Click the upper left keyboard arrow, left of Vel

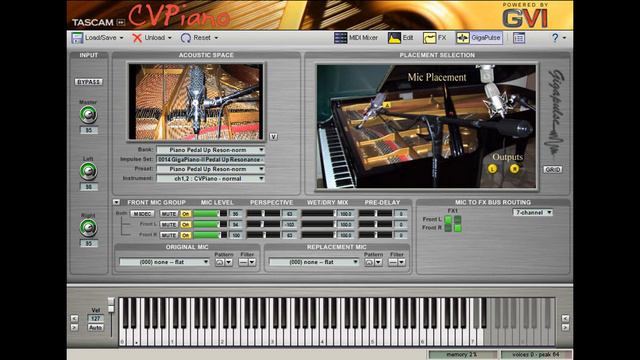(74, 318)
